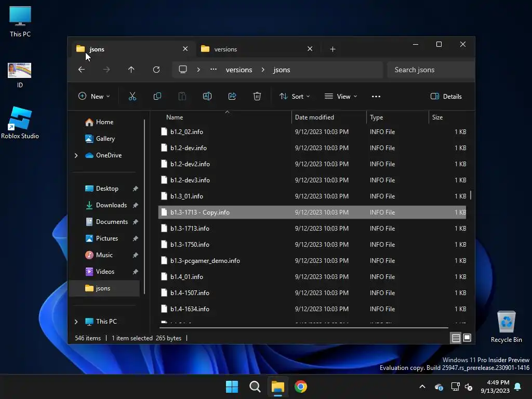Click the PC monitor icon in address bar
Image resolution: width=532 pixels, height=399 pixels.
point(183,70)
